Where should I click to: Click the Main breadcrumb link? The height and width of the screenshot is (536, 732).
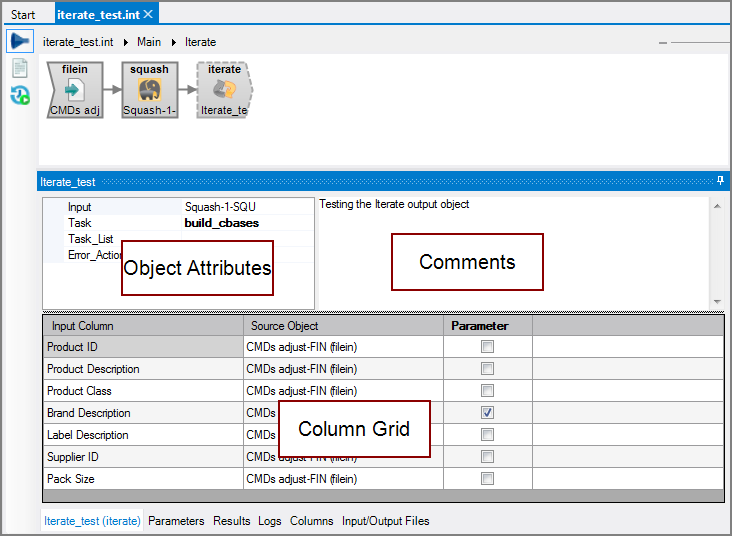pyautogui.click(x=149, y=42)
